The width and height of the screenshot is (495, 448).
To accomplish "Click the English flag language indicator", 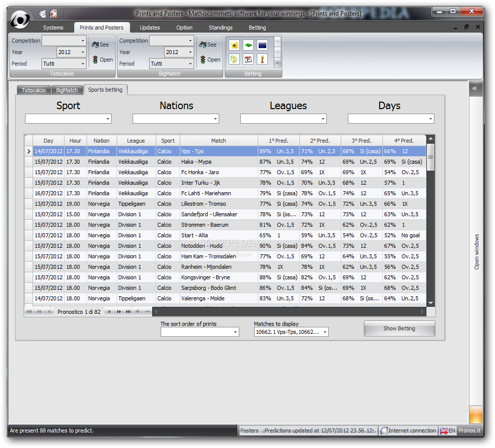I will coord(444,430).
